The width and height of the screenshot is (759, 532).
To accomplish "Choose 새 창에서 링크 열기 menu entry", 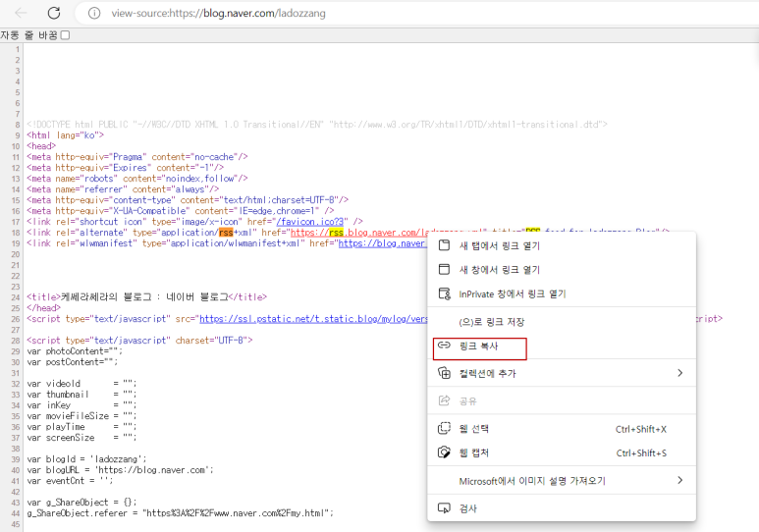I will (562, 270).
